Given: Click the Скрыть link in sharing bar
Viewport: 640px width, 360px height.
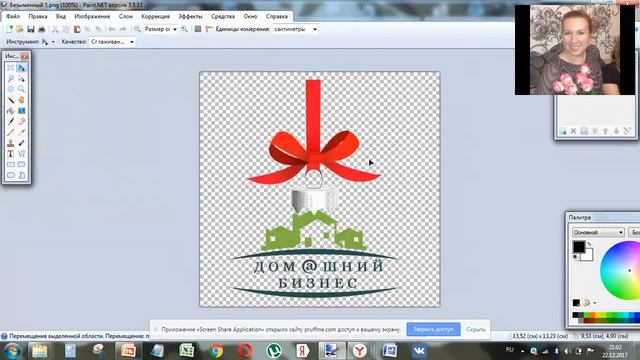Looking at the screenshot, I should click(476, 329).
